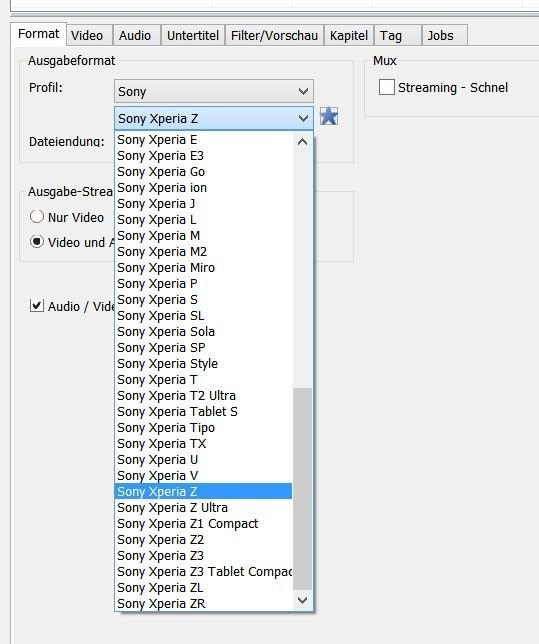Click the dropdown list scroll down arrow
The image size is (539, 644).
point(302,600)
